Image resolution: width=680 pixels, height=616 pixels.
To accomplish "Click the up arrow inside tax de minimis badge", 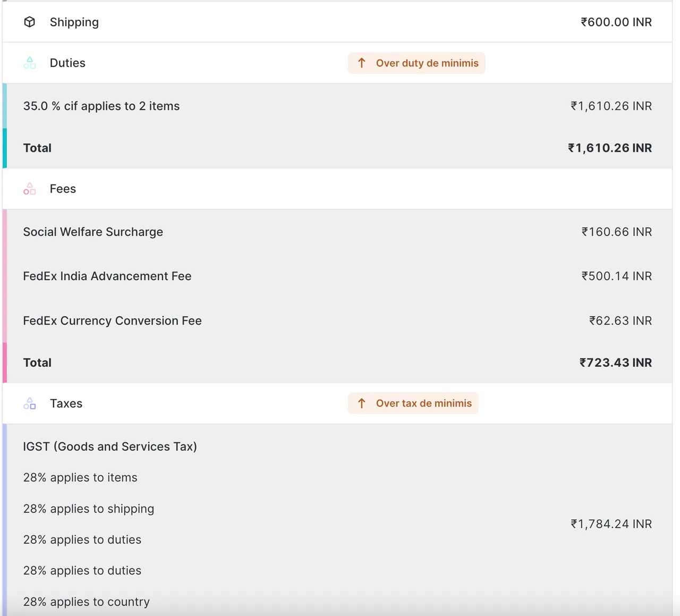I will 362,403.
